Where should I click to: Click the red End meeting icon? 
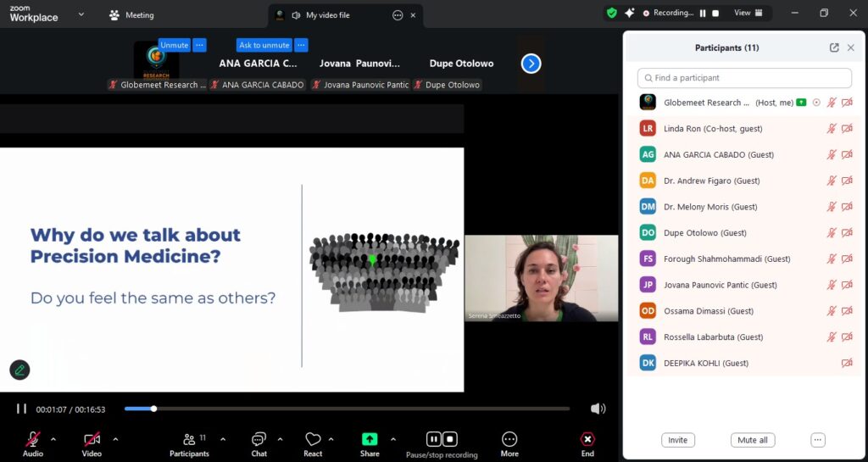[587, 439]
